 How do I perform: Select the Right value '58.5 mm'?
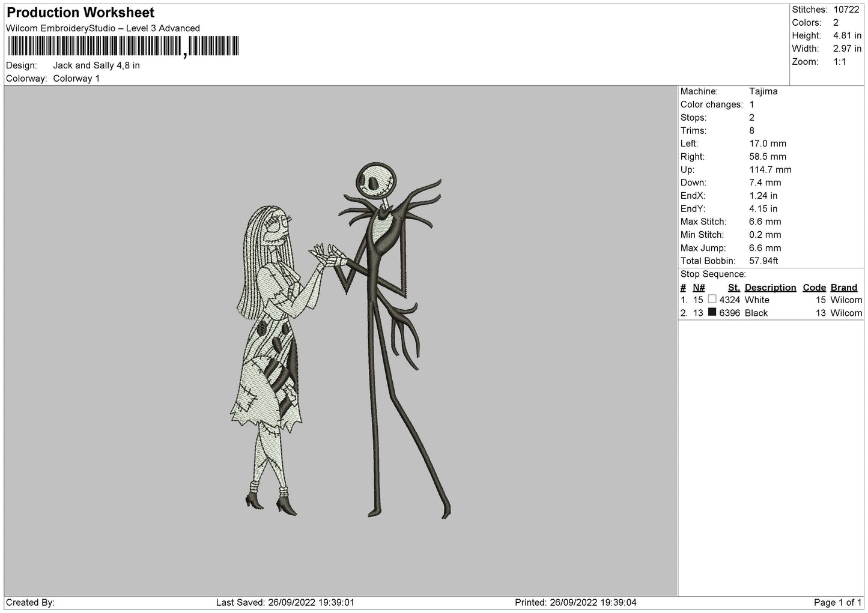pos(768,157)
